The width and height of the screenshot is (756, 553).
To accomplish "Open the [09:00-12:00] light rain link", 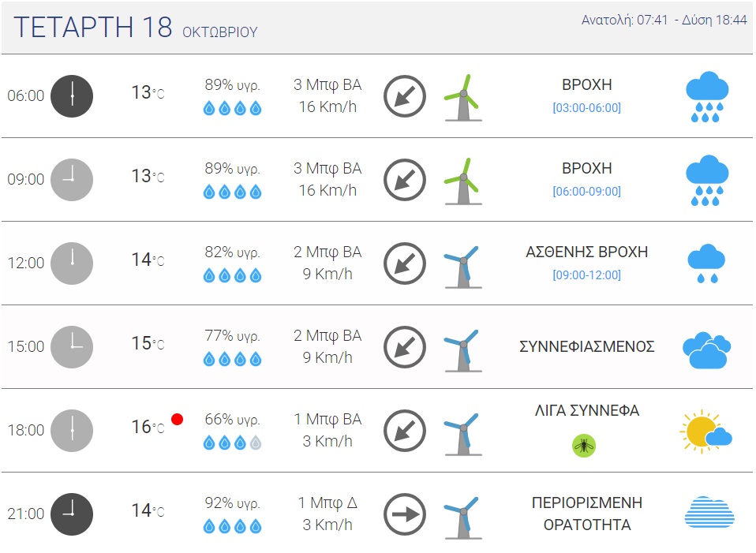I will [586, 275].
